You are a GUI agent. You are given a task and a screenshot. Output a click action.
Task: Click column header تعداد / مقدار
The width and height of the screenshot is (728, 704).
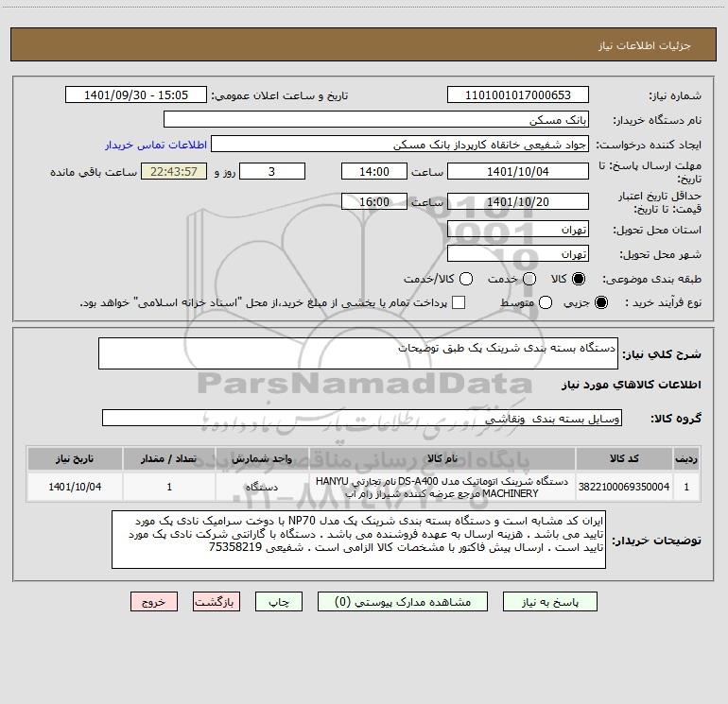pyautogui.click(x=169, y=458)
